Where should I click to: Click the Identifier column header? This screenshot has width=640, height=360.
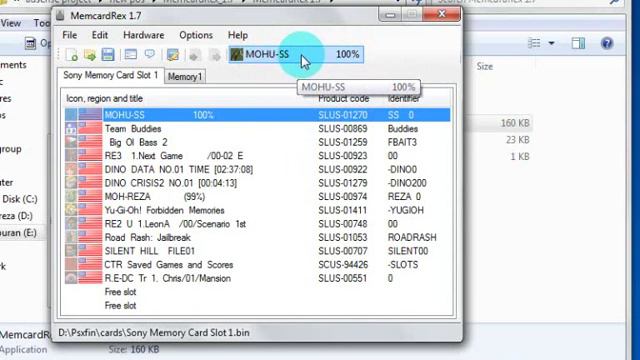[403, 99]
